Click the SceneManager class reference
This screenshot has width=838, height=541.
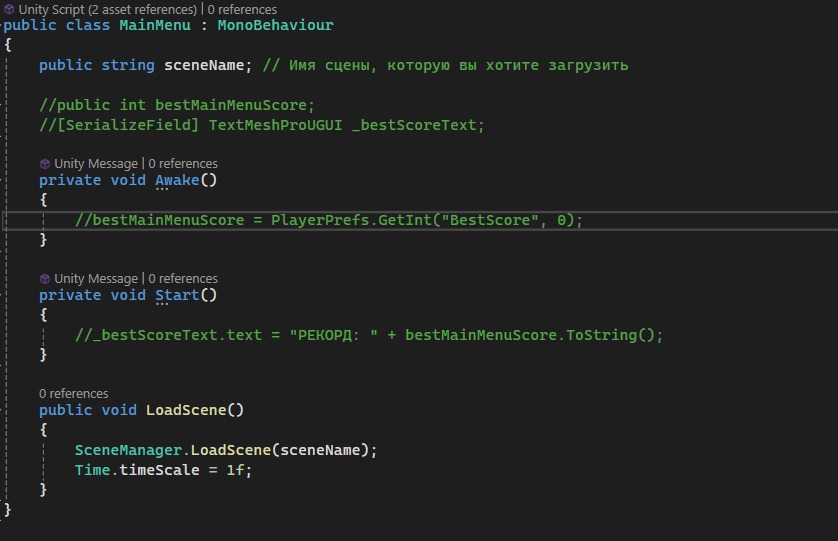pyautogui.click(x=128, y=450)
